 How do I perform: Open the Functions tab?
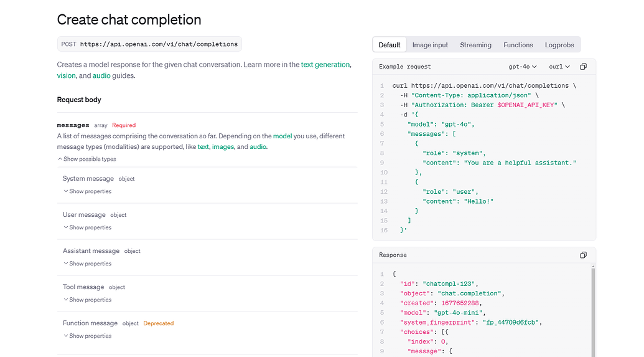[518, 45]
